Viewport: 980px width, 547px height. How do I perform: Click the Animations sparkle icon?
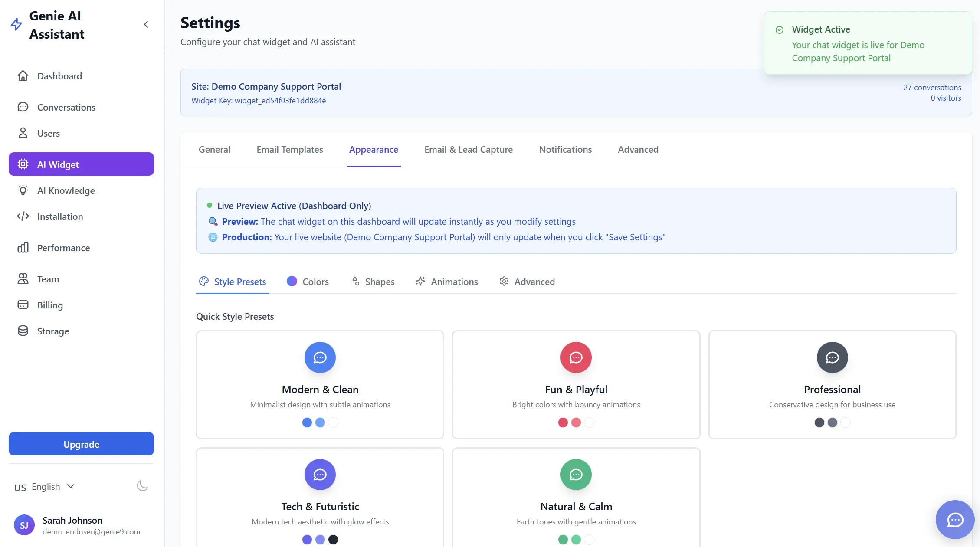tap(420, 281)
